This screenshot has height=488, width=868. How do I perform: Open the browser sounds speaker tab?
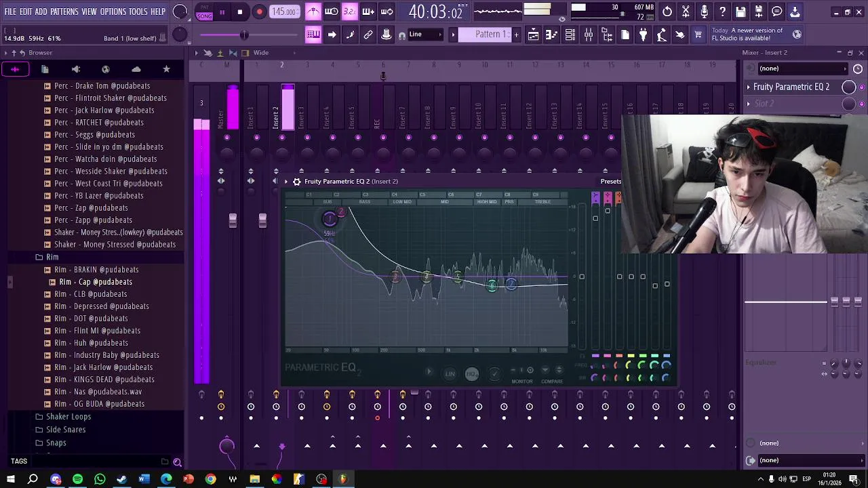coord(76,69)
